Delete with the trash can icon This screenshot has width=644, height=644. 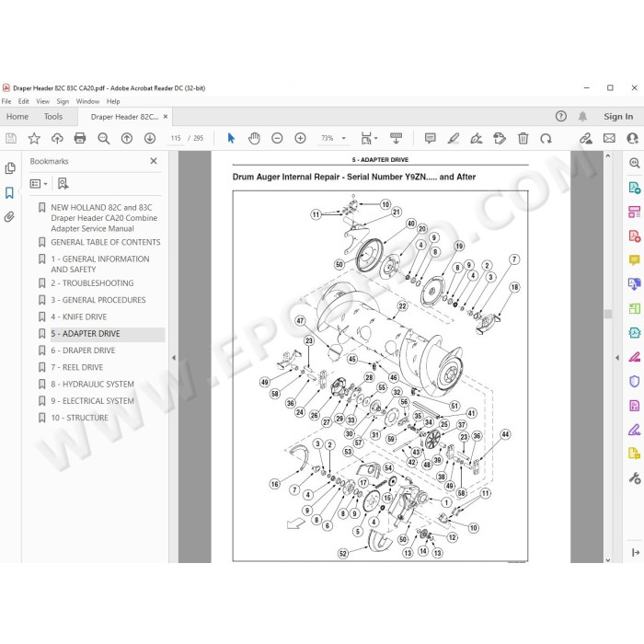pos(523,138)
